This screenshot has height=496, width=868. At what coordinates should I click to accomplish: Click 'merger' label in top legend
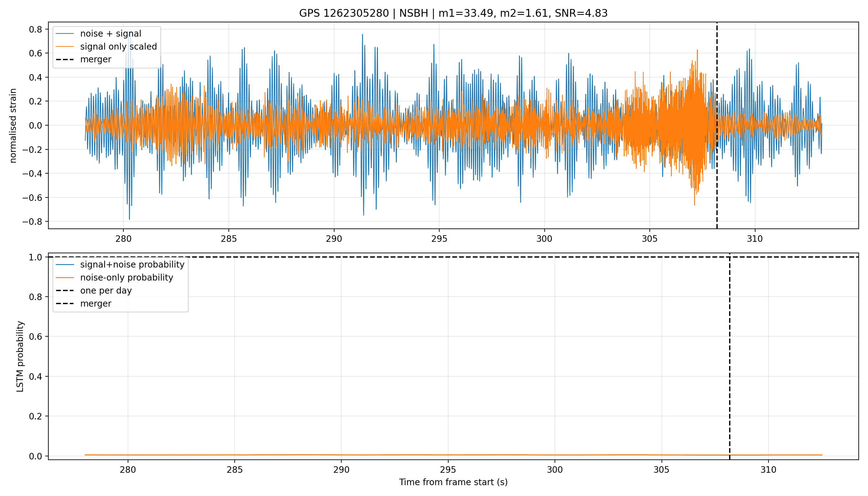[96, 59]
